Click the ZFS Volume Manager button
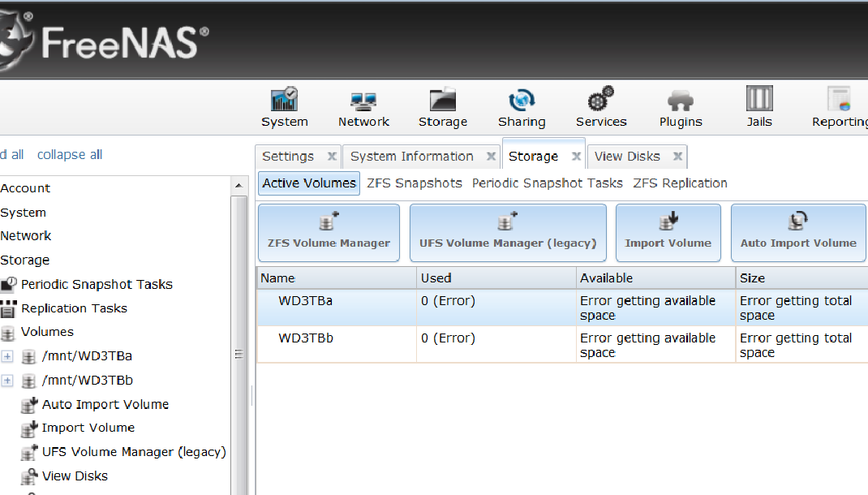Viewport: 868px width, 495px height. coord(329,232)
